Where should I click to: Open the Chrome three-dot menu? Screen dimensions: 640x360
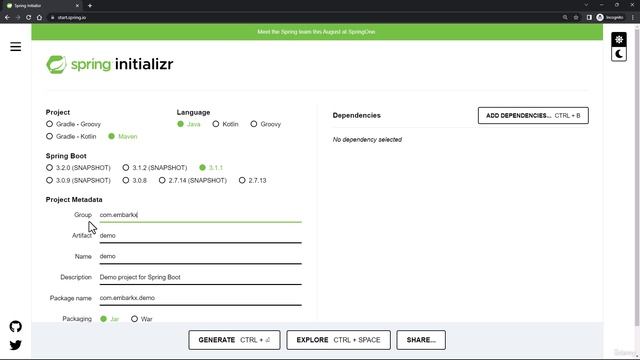[x=633, y=18]
